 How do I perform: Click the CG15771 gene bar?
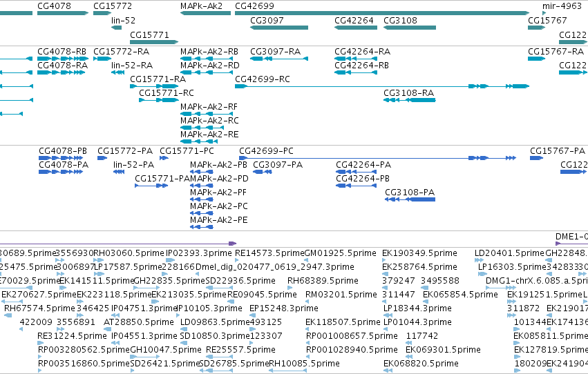tap(154, 42)
